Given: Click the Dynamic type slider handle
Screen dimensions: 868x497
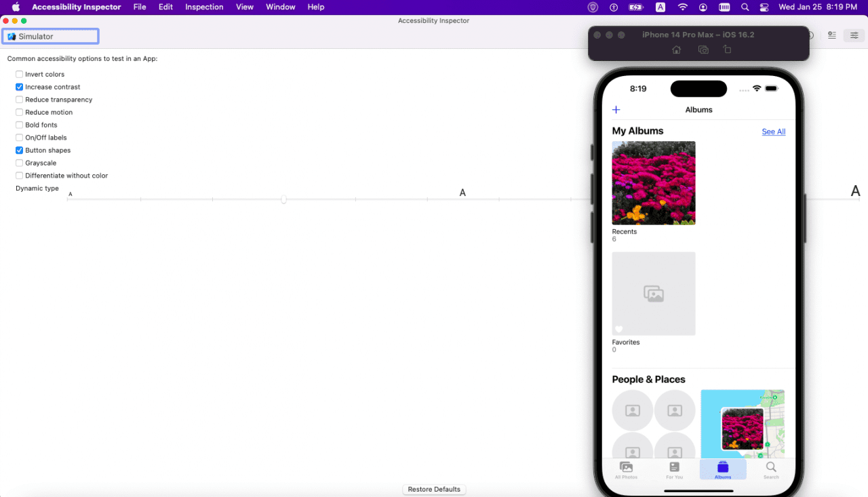Looking at the screenshot, I should point(283,199).
